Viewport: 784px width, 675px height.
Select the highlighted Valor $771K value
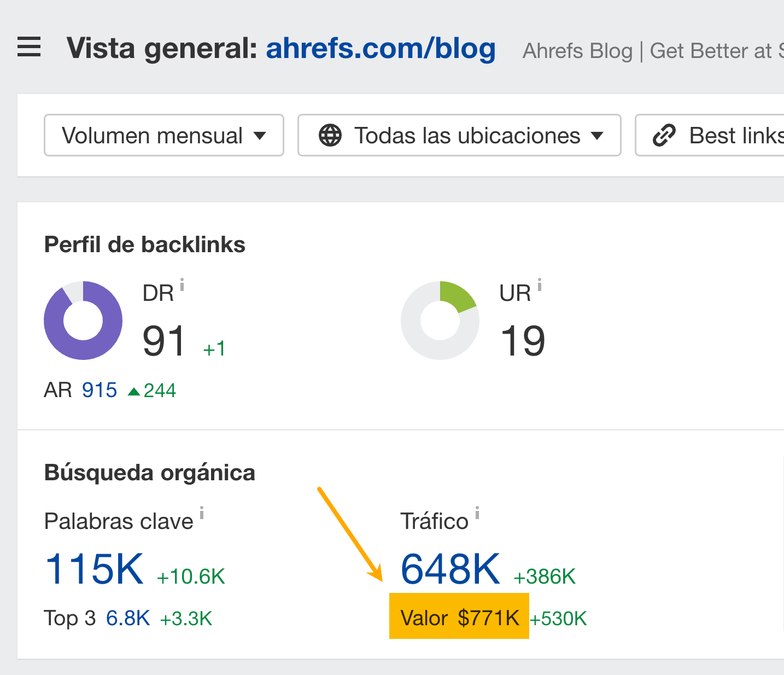(x=459, y=618)
